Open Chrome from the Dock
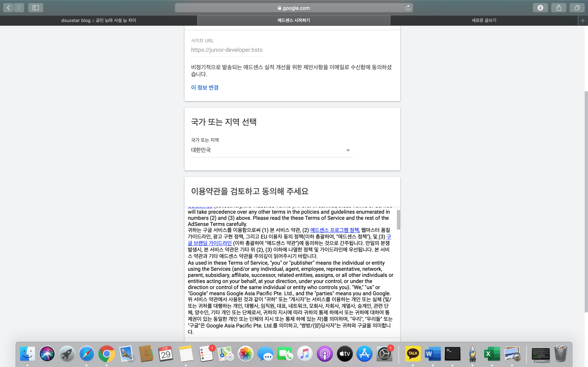The width and height of the screenshot is (588, 367). pos(106,354)
